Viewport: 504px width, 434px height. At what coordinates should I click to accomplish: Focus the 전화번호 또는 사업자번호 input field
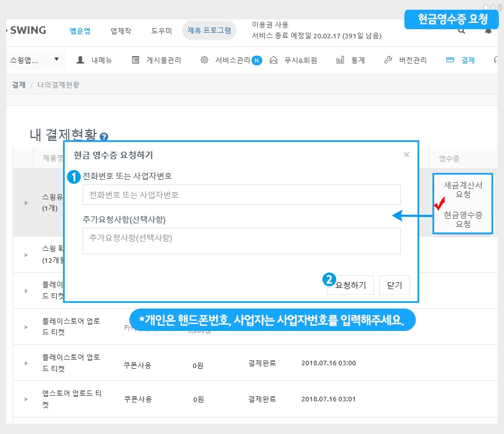pos(241,195)
